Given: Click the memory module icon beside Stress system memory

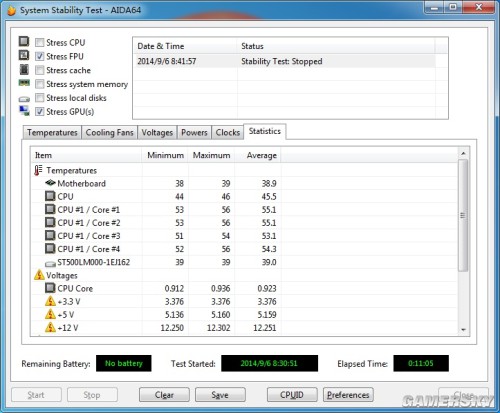Looking at the screenshot, I should tap(24, 83).
